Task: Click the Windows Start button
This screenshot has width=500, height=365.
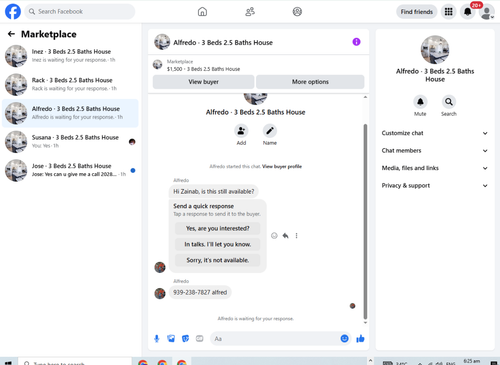Action: [8, 362]
